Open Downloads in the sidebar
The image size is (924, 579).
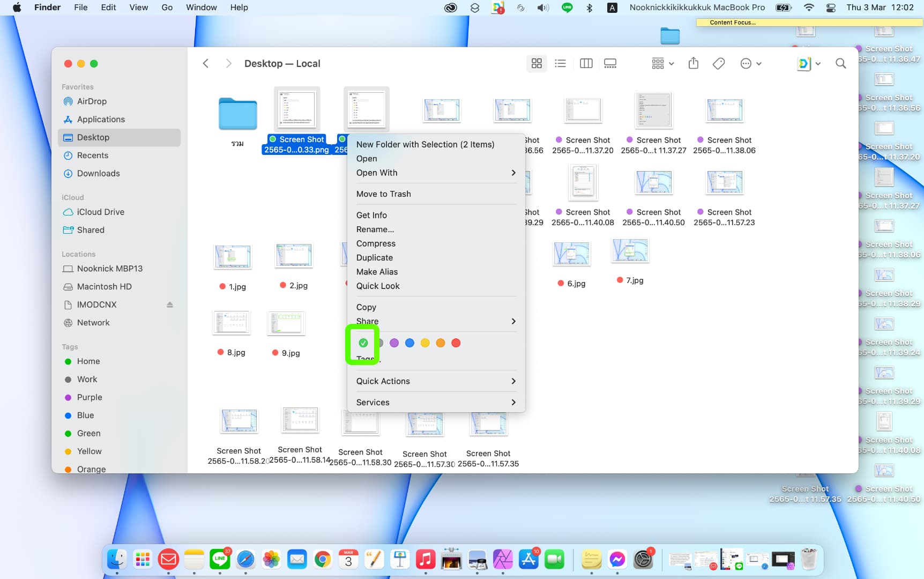click(98, 173)
